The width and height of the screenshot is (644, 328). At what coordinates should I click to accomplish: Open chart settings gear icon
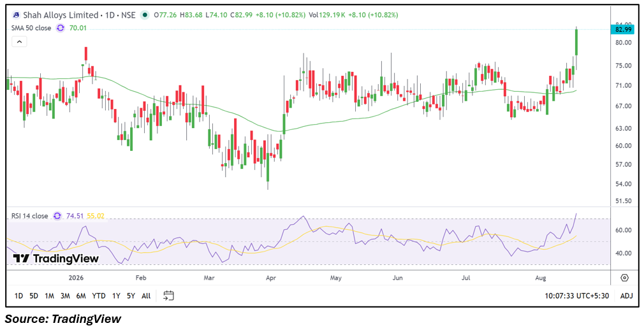(x=624, y=278)
